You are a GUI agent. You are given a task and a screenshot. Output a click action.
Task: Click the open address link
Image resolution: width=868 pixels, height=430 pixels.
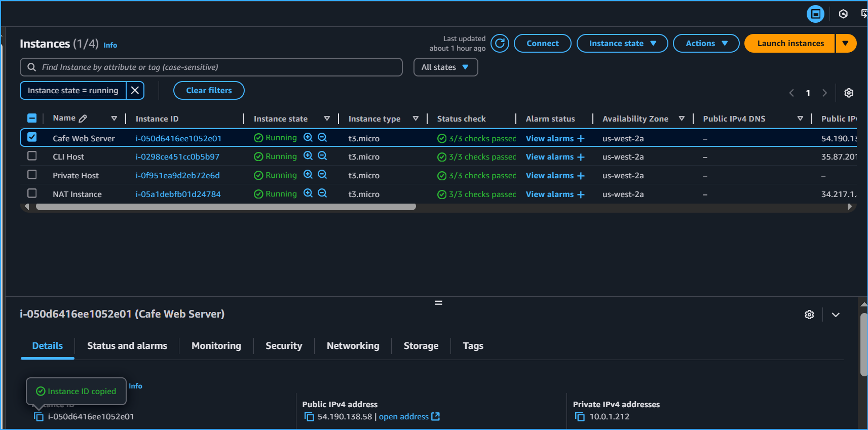point(404,416)
